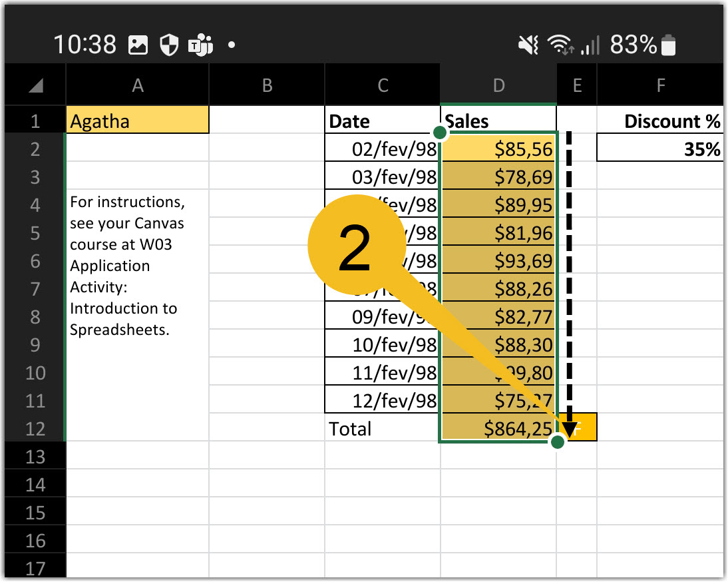Tap the bottom-right green selection handle

[557, 441]
